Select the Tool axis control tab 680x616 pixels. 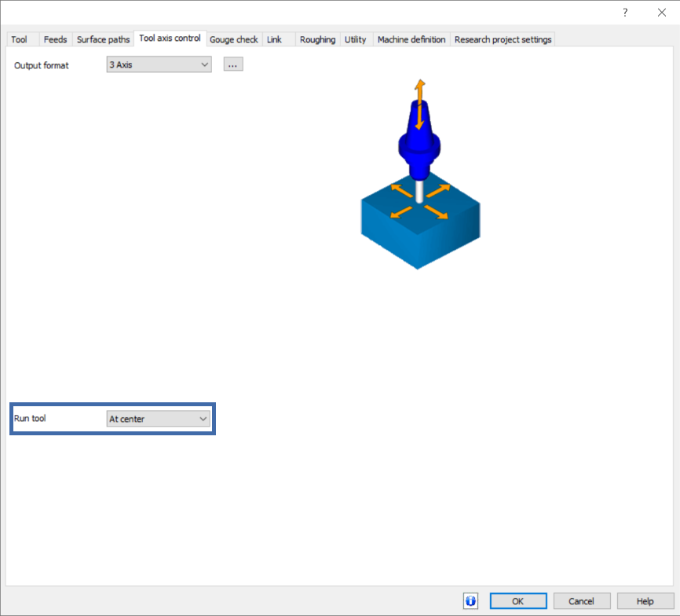pyautogui.click(x=170, y=38)
